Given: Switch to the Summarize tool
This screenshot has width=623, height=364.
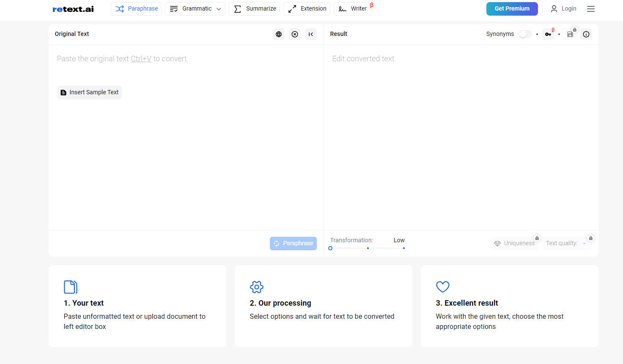Looking at the screenshot, I should click(x=255, y=9).
